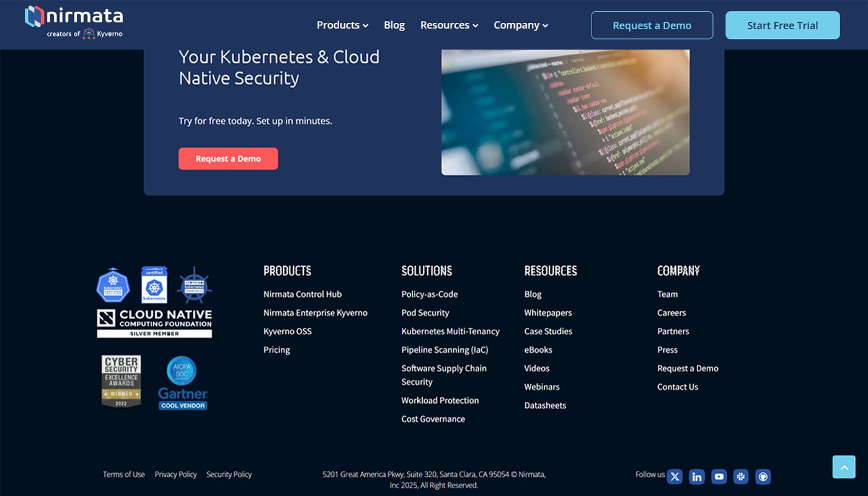868x496 pixels.
Task: Open Workload Protection link
Action: tap(440, 401)
